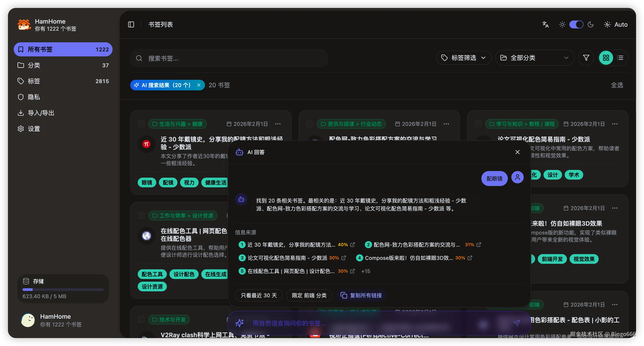The height and width of the screenshot is (346, 644).
Task: Click 复制所有链接 button
Action: pyautogui.click(x=361, y=295)
